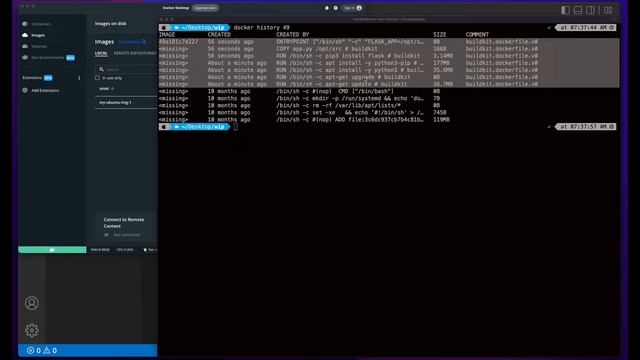Click the warnings count in status bar

tap(50, 350)
